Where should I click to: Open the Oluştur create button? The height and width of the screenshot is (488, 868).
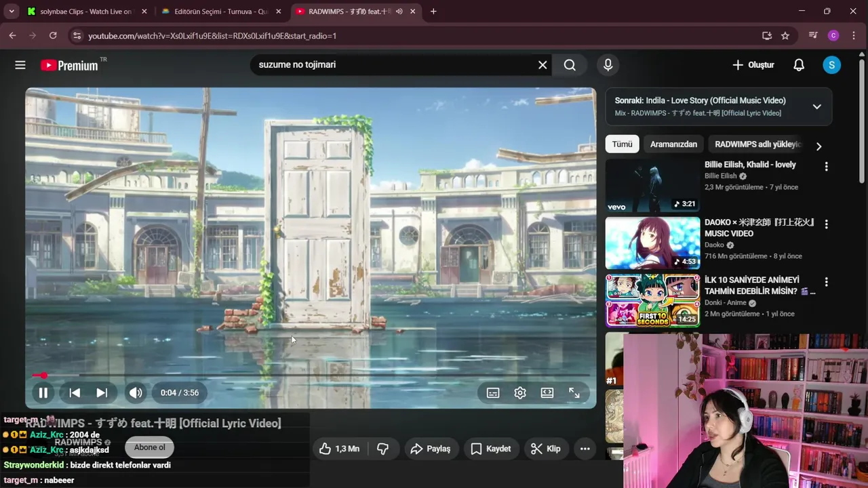(x=753, y=65)
